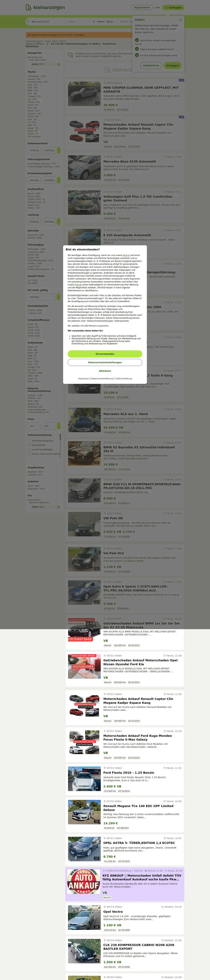Open the Datenschutzerklärung link
The height and width of the screenshot is (980, 210).
[102, 379]
